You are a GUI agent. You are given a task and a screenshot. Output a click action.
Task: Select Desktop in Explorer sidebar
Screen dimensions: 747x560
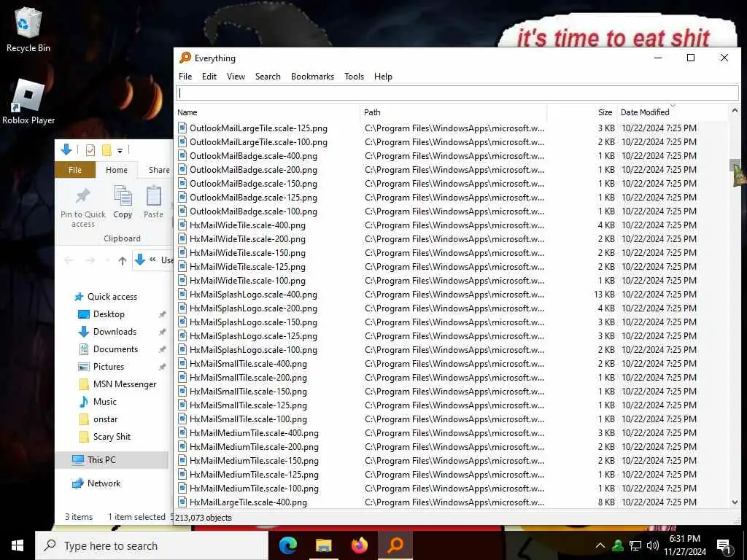(x=109, y=314)
